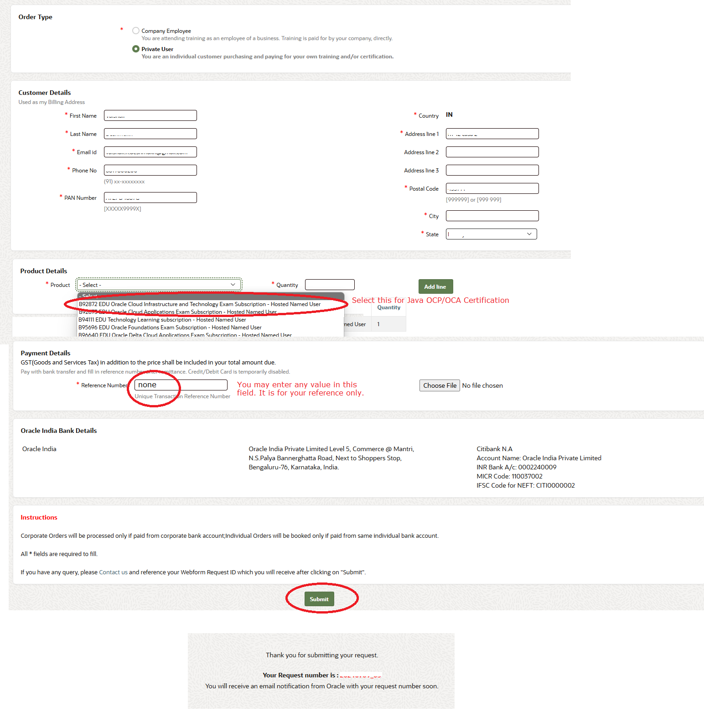704x728 pixels.
Task: Click the IN country value
Action: coord(449,114)
